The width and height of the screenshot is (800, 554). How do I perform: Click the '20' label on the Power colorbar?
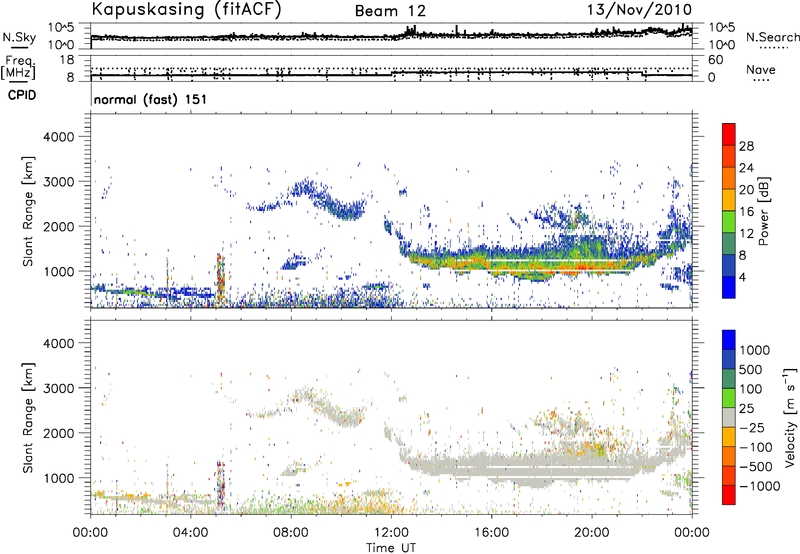click(746, 190)
